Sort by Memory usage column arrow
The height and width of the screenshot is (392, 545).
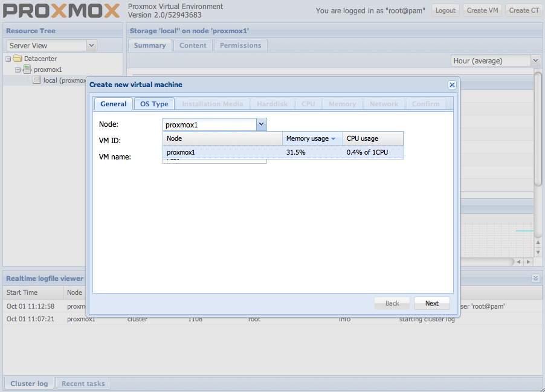(333, 139)
